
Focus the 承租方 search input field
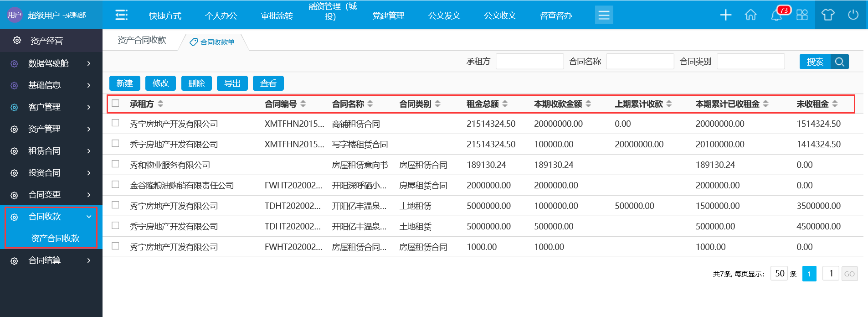click(529, 62)
